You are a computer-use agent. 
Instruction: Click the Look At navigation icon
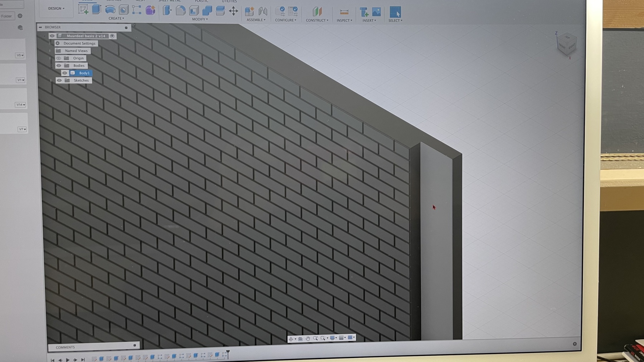tap(300, 338)
